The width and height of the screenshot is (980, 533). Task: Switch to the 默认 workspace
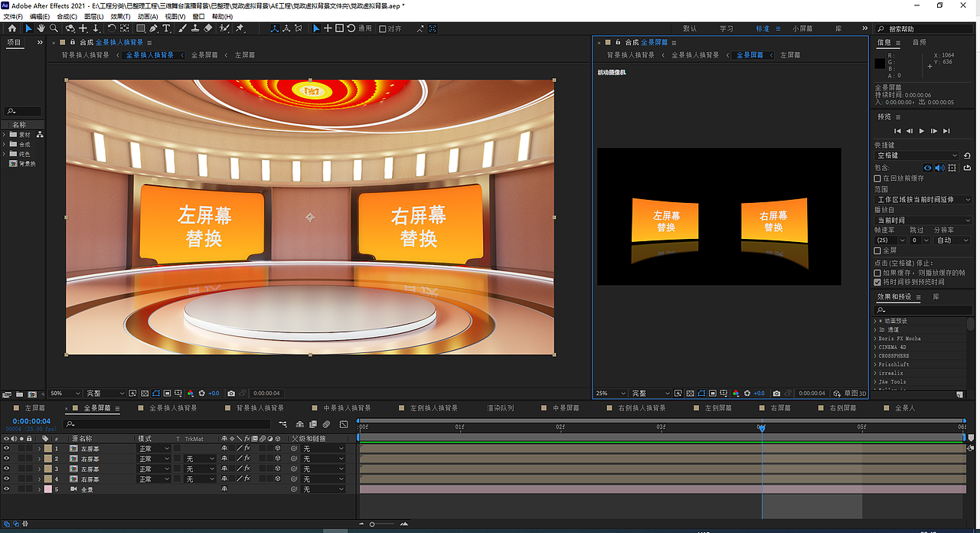690,28
